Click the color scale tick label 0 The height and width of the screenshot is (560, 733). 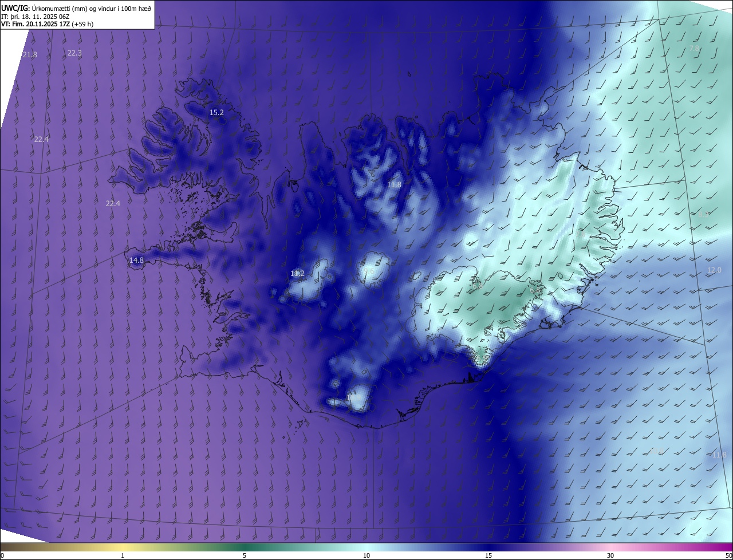pos(2,555)
